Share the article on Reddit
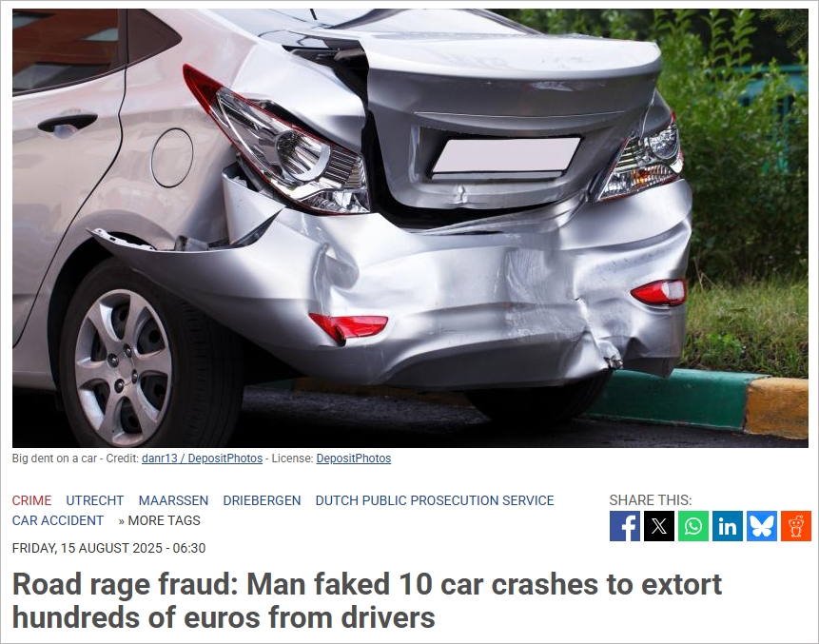 (x=796, y=526)
